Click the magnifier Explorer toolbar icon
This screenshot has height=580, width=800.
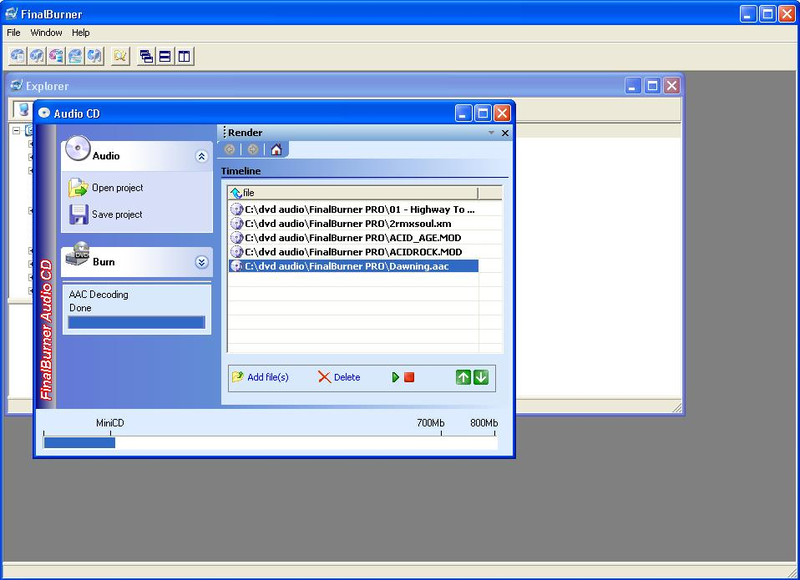[120, 56]
